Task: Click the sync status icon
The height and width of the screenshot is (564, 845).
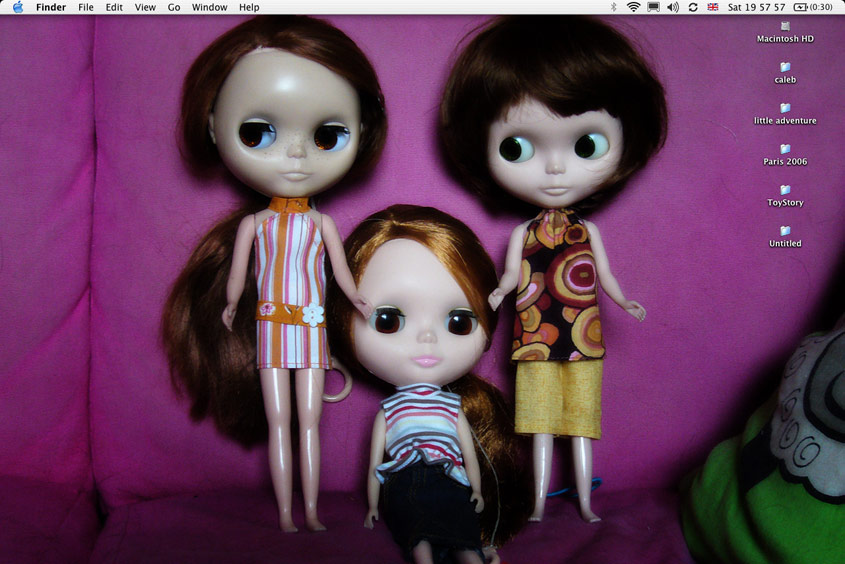Action: pyautogui.click(x=693, y=7)
